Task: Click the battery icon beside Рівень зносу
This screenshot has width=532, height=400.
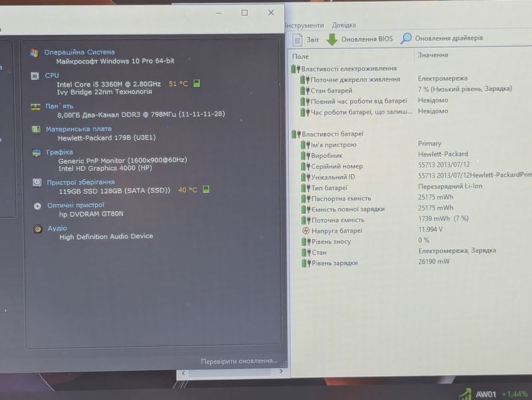Action: (x=306, y=242)
